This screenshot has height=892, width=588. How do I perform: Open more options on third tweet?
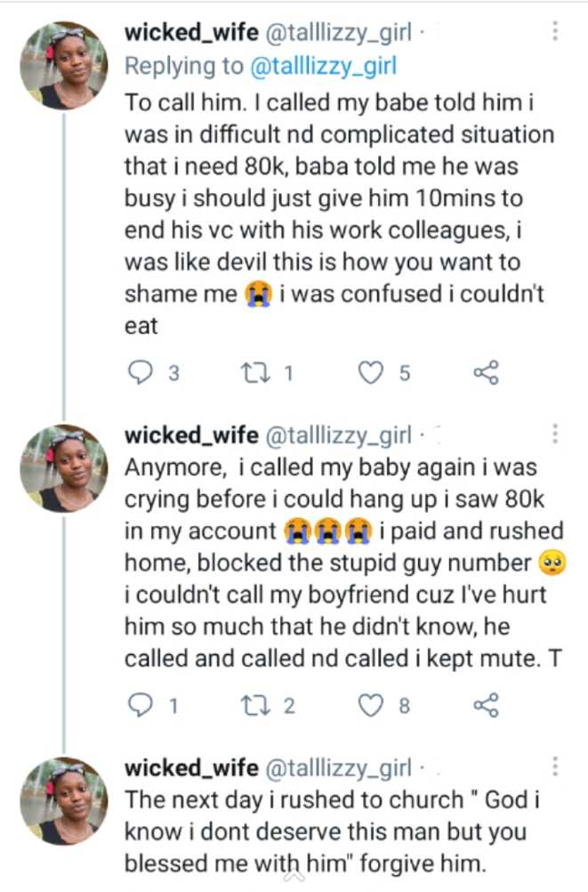[x=555, y=766]
